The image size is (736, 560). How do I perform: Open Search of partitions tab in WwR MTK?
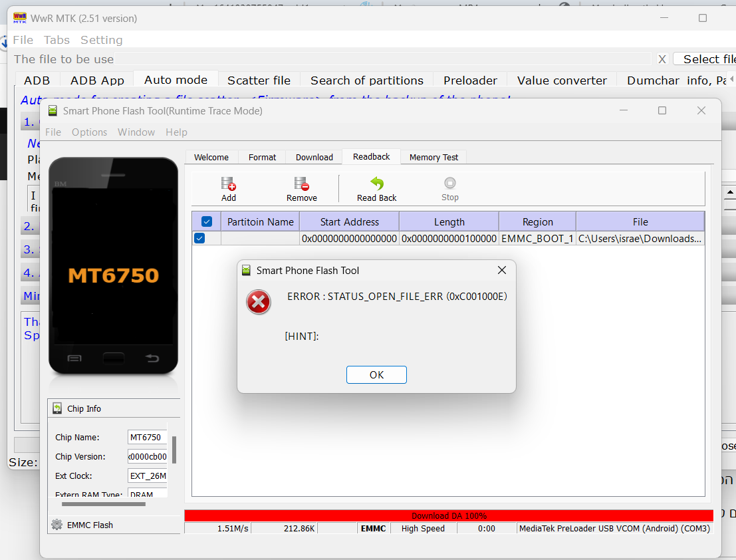tap(367, 80)
